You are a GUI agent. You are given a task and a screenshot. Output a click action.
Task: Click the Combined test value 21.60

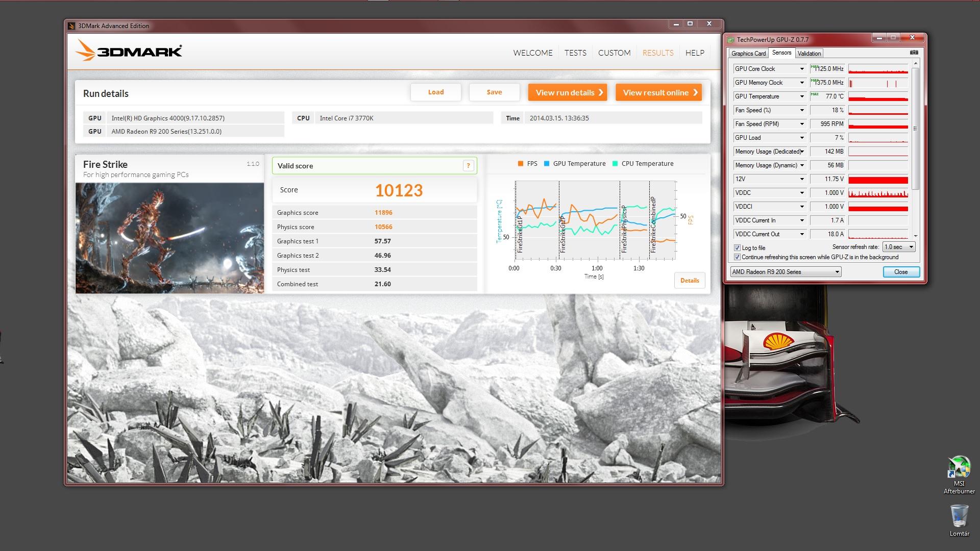click(x=382, y=284)
